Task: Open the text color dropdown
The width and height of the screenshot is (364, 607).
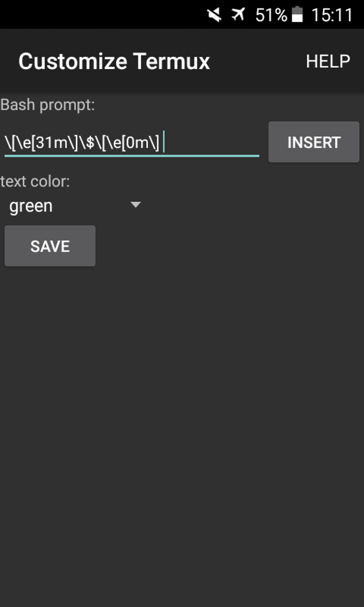Action: tap(71, 205)
